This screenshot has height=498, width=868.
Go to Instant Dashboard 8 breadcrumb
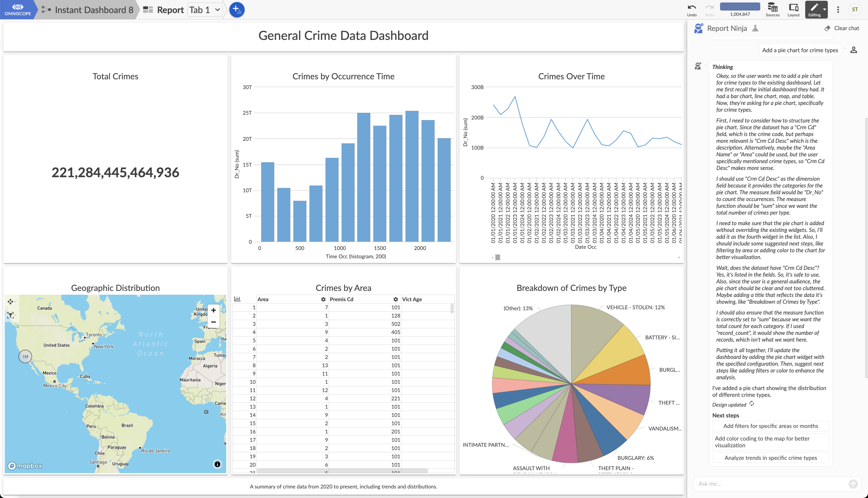click(94, 10)
